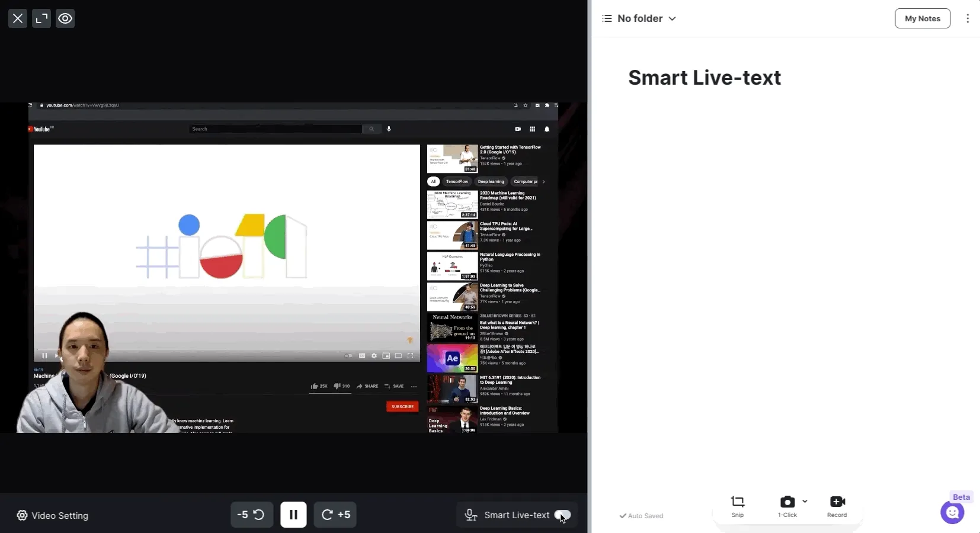Click the YouTube player fullscreen icon
This screenshot has width=980, height=533.
411,356
